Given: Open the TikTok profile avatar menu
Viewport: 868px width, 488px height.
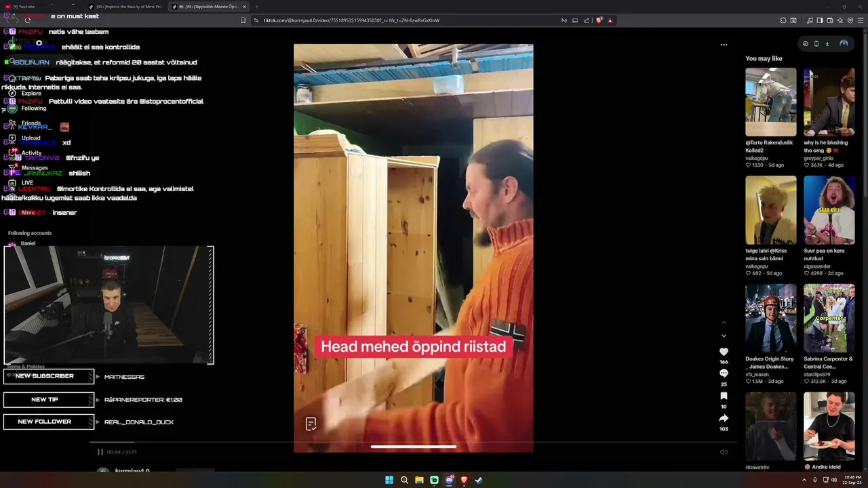Looking at the screenshot, I should coord(844,43).
